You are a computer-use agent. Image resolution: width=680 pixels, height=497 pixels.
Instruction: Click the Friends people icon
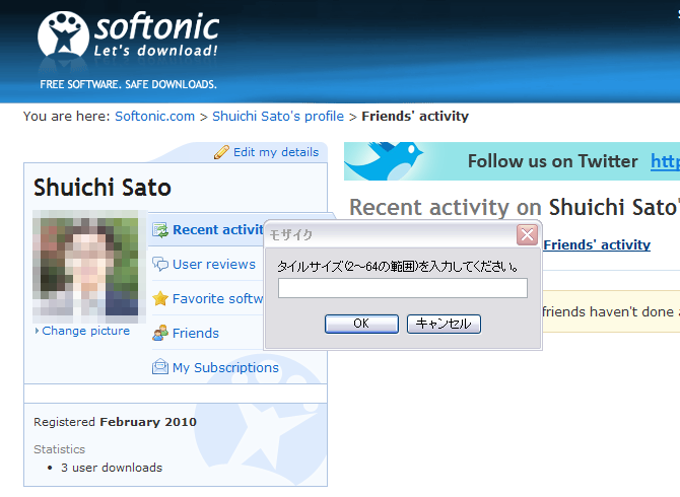pos(160,333)
